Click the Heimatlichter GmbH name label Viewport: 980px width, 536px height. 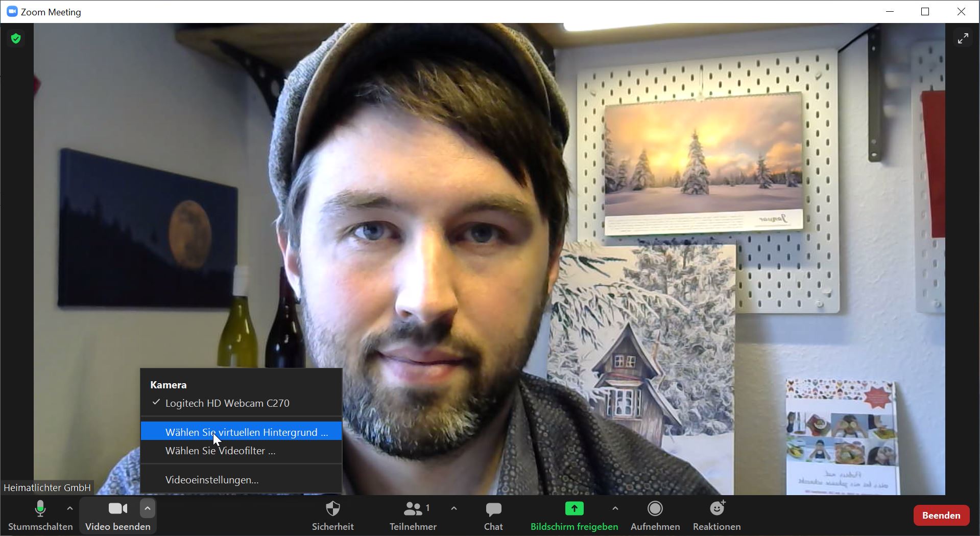[47, 487]
